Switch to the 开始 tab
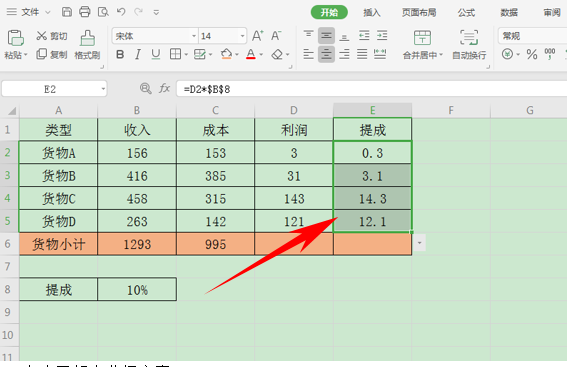This screenshot has width=570, height=367. pyautogui.click(x=329, y=12)
